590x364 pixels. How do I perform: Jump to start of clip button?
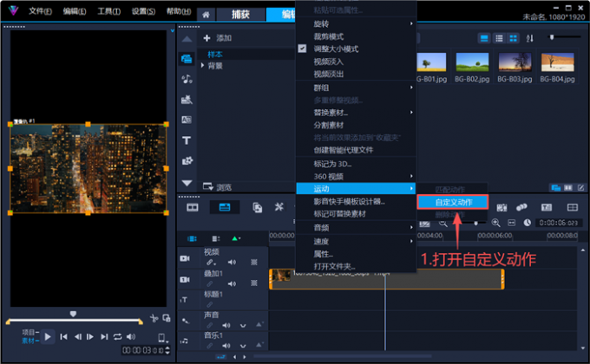coord(63,337)
